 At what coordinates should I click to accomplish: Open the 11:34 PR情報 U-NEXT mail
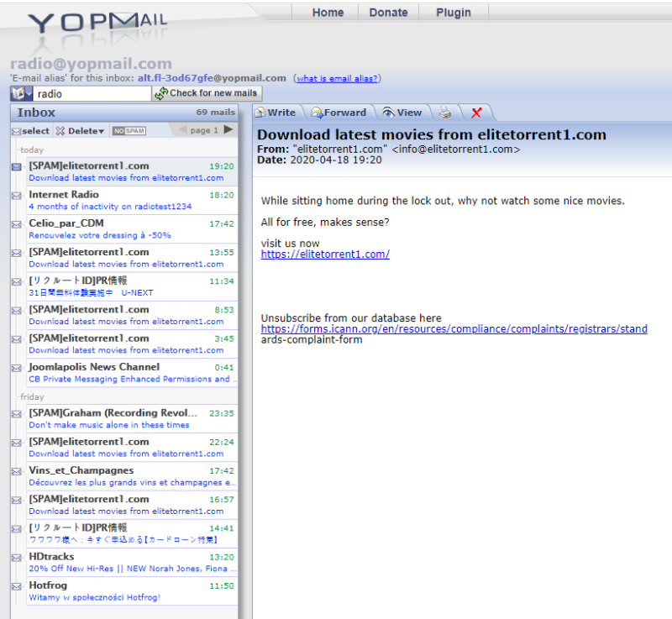132,286
